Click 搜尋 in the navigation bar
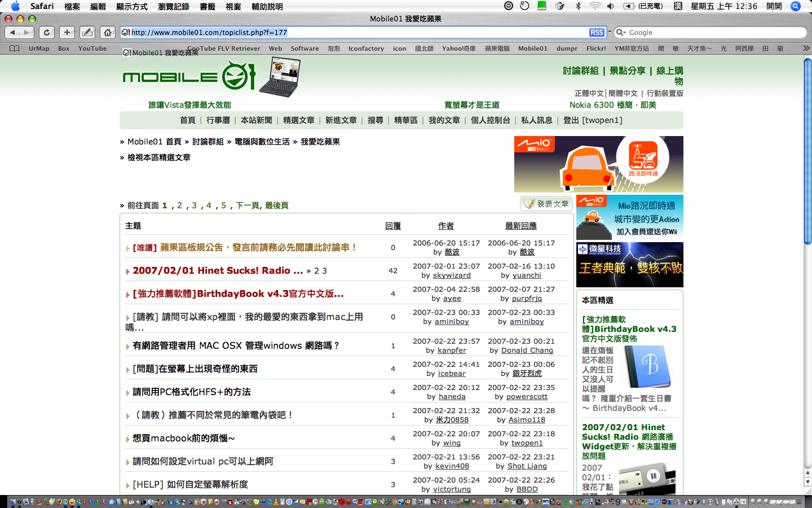Screen dimensions: 812x508 pos(376,120)
